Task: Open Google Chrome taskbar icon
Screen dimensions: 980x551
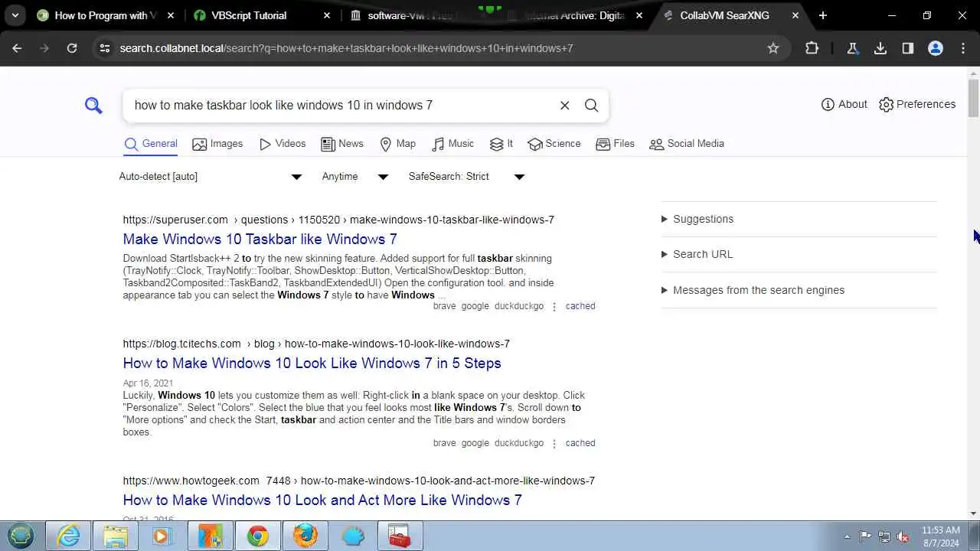Action: pyautogui.click(x=257, y=536)
